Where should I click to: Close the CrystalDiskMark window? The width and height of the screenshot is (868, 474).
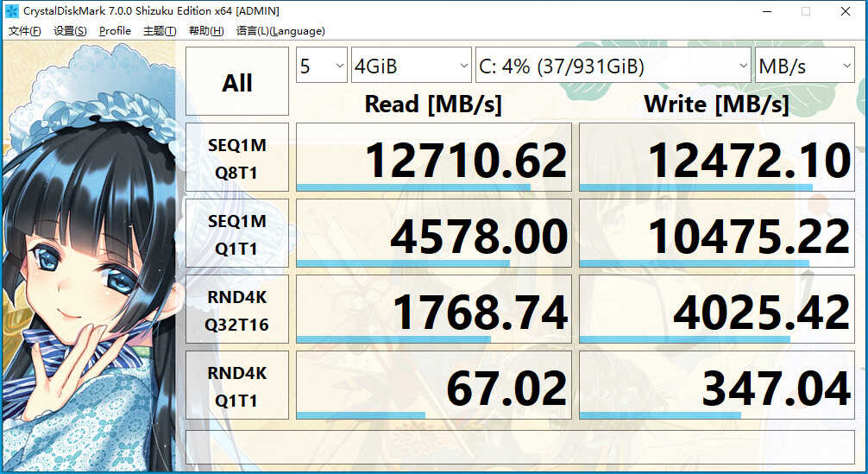click(x=846, y=11)
